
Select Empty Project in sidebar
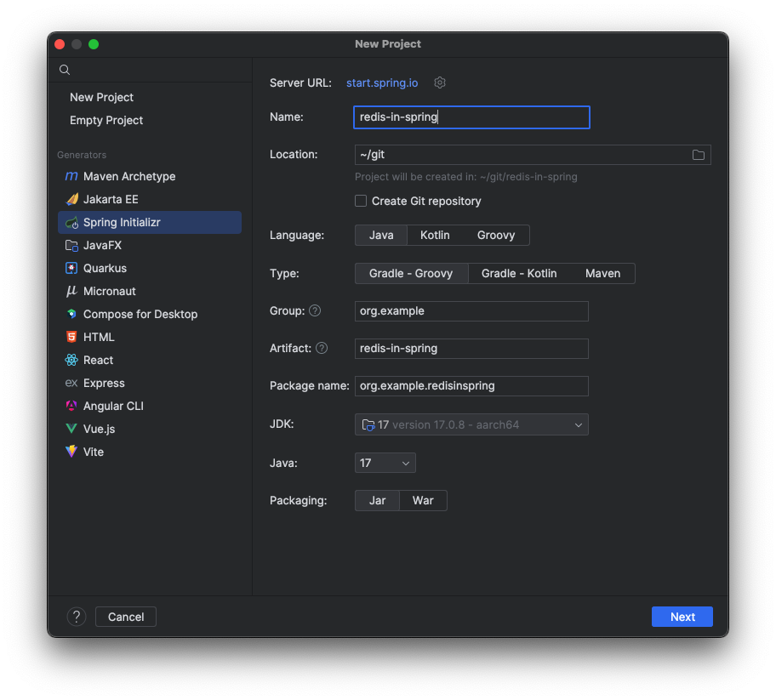click(106, 120)
